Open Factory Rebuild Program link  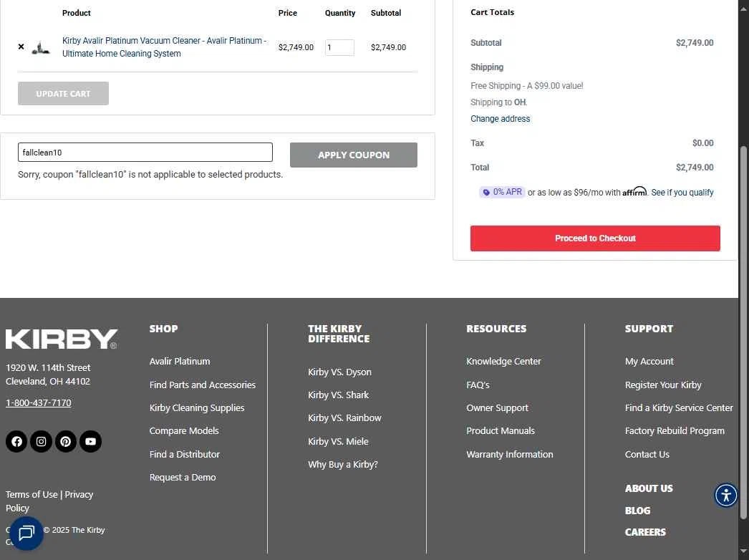coord(675,430)
